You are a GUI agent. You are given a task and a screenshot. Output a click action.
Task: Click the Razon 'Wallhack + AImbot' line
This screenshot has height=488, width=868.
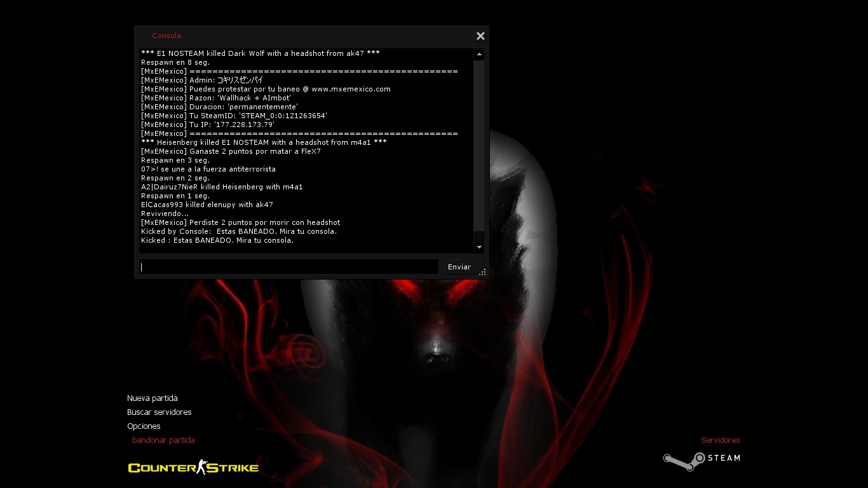216,98
